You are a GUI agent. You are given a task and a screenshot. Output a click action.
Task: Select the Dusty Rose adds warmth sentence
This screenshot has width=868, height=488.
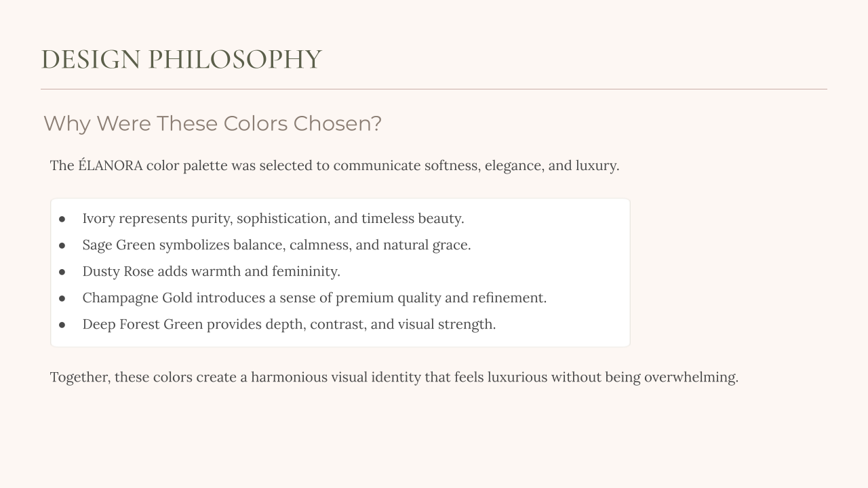coord(211,271)
